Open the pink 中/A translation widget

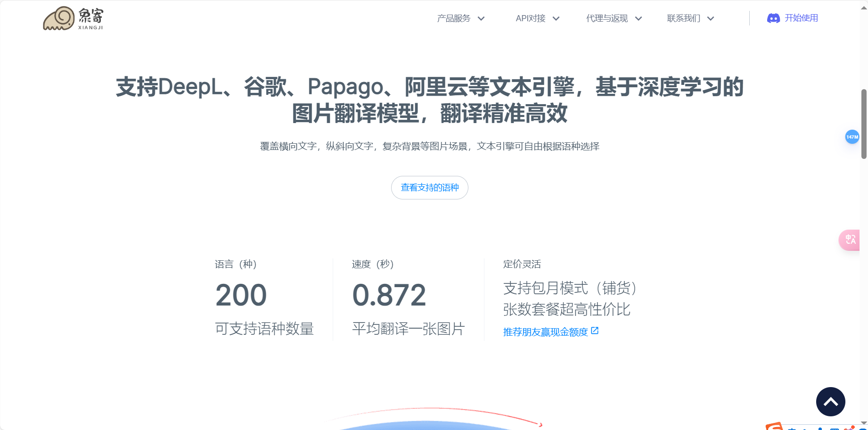[850, 240]
